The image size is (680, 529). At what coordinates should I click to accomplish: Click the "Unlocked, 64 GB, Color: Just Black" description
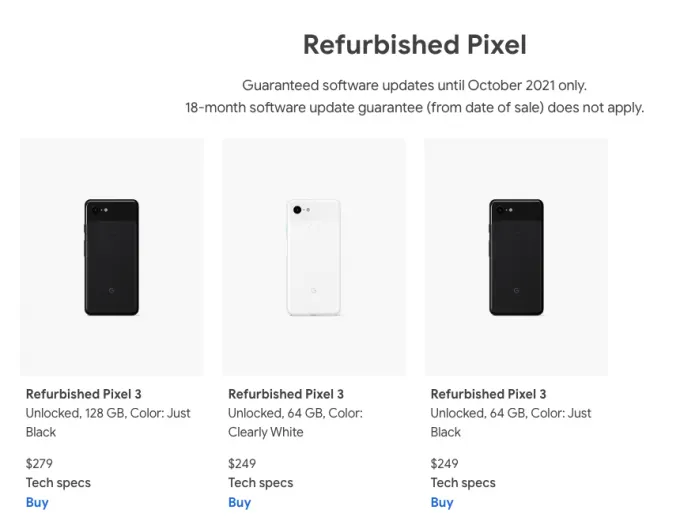coord(510,422)
